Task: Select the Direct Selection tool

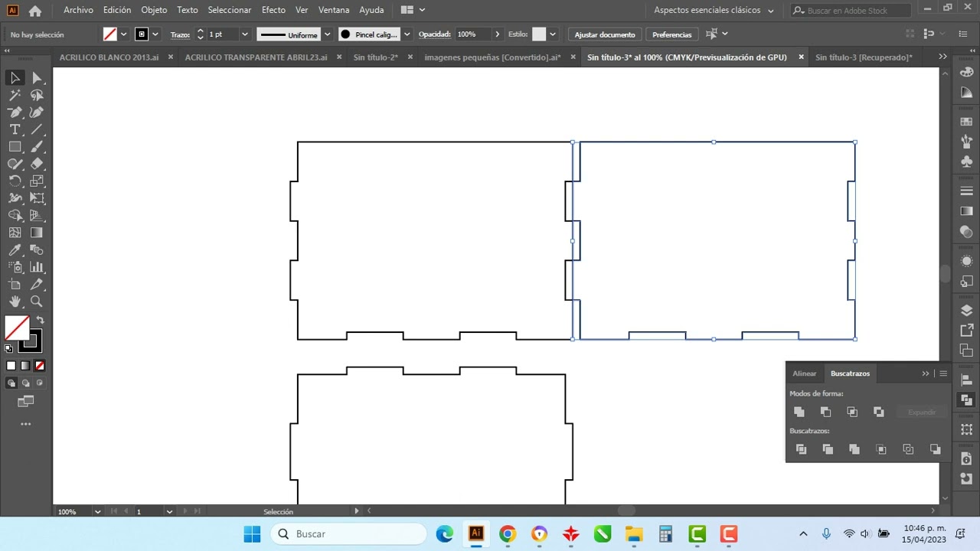Action: pyautogui.click(x=37, y=78)
